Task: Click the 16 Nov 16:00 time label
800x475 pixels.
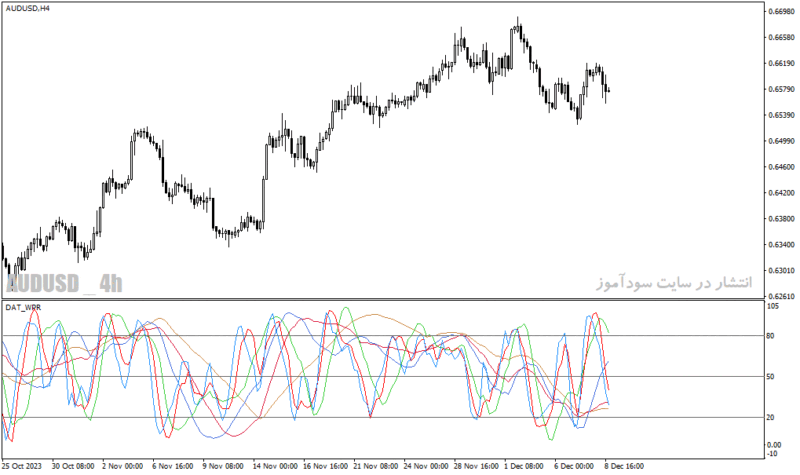Action: 326,466
